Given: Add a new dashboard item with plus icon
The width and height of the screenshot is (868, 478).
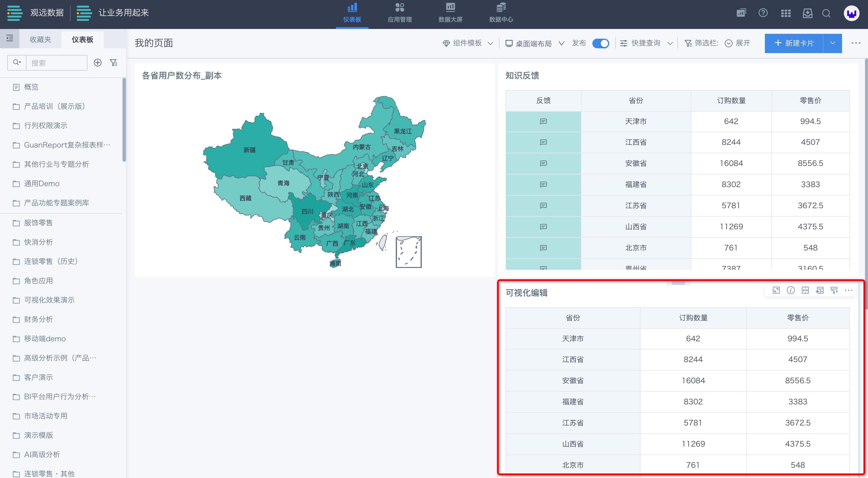Looking at the screenshot, I should point(97,63).
